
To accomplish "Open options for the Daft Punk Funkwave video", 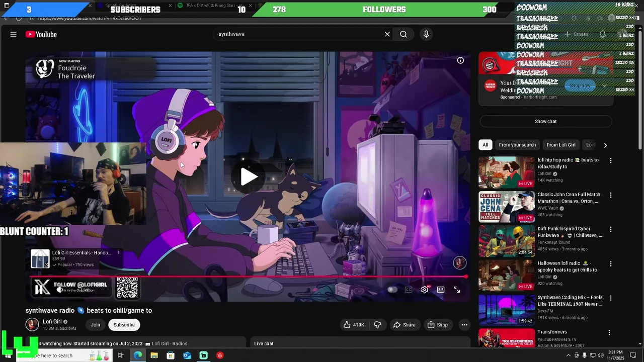I will pyautogui.click(x=611, y=229).
